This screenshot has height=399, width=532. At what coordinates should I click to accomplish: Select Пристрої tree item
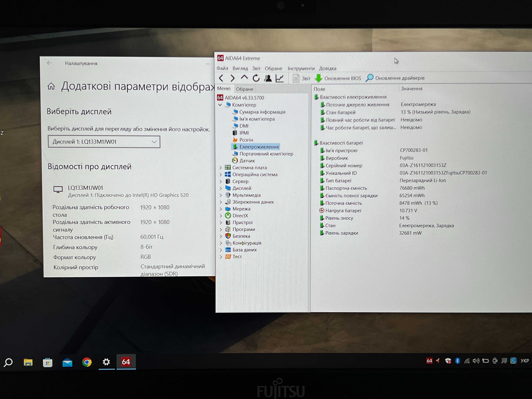coord(239,222)
